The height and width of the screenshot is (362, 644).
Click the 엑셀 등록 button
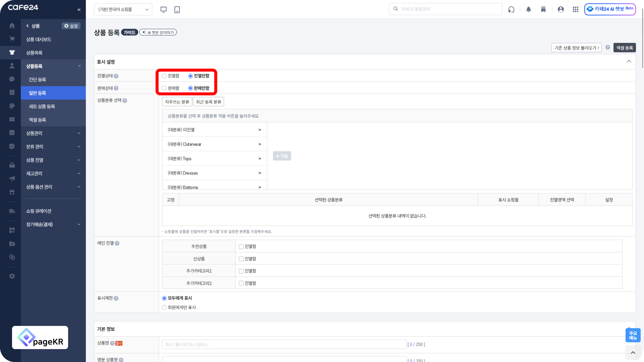tap(624, 48)
